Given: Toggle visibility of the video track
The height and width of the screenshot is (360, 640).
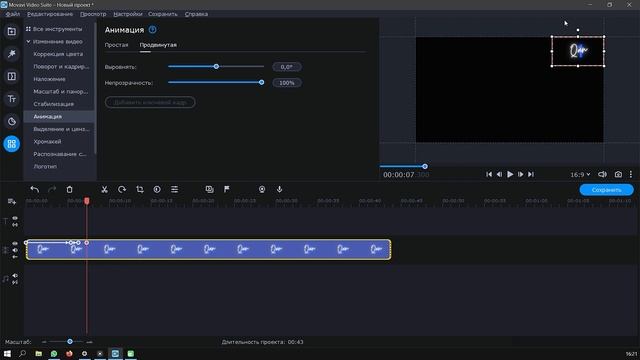Looking at the screenshot, I should click(15, 243).
